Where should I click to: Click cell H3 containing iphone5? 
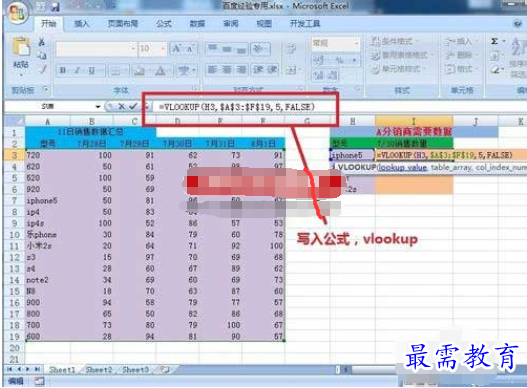pos(352,155)
